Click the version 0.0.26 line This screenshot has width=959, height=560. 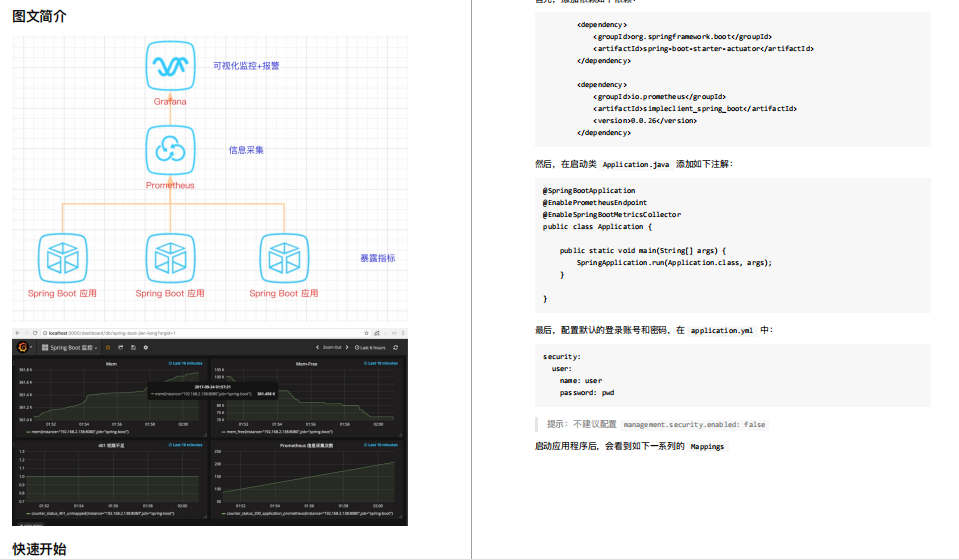645,120
